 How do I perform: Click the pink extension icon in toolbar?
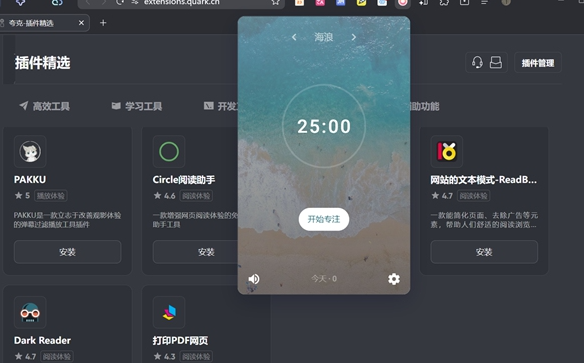(320, 2)
